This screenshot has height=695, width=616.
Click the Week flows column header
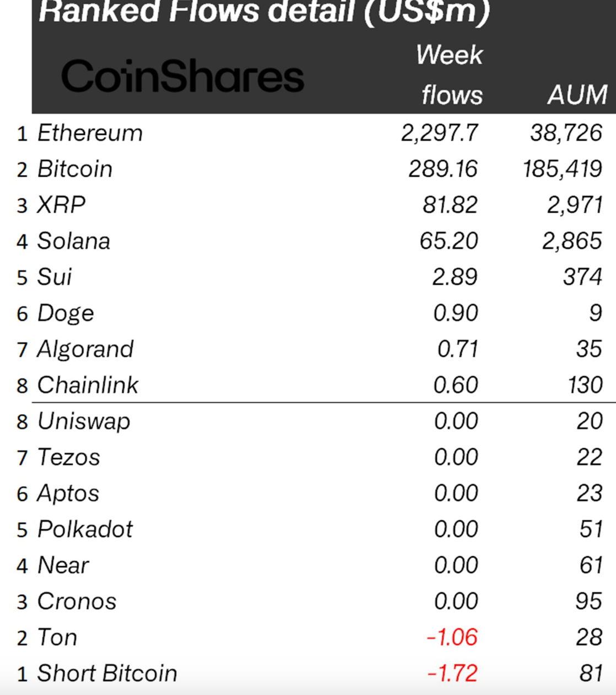point(451,75)
